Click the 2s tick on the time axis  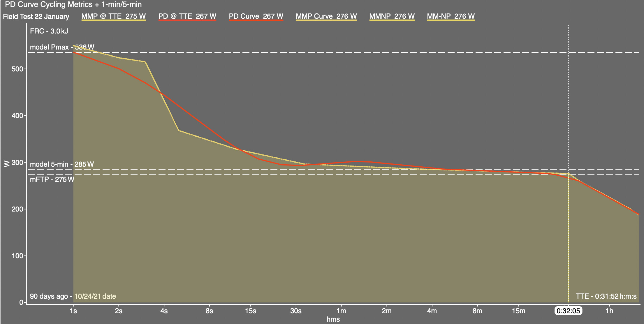click(119, 311)
